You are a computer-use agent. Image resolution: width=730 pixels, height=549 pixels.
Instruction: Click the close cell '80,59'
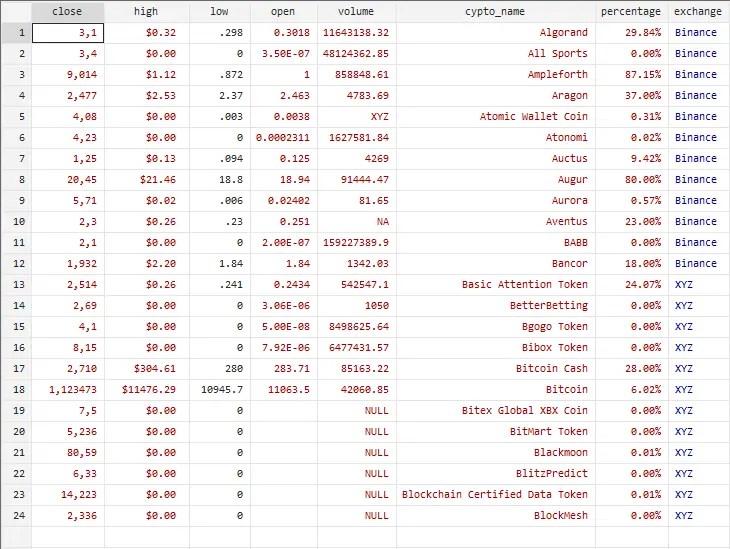(68, 452)
